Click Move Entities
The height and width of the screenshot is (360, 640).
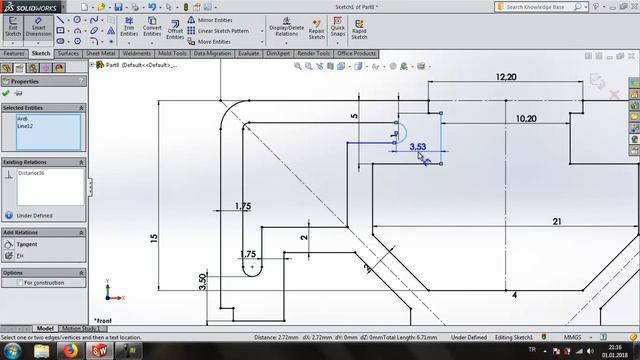(x=209, y=42)
